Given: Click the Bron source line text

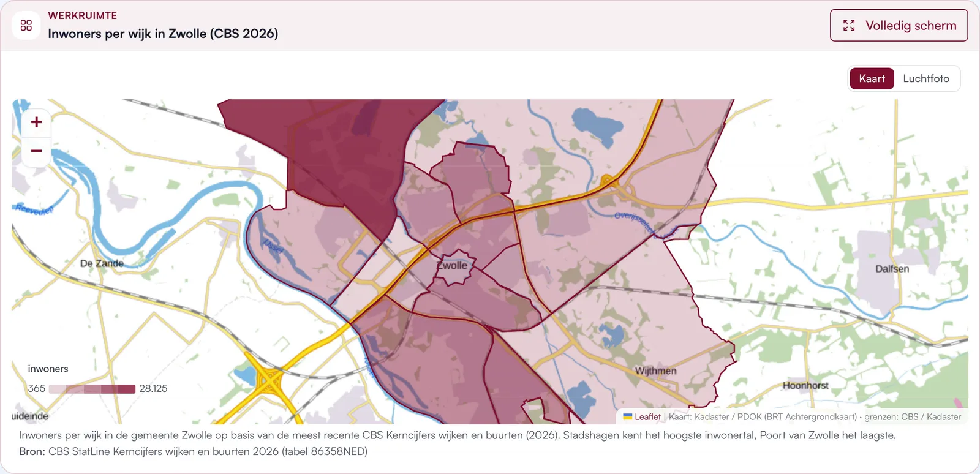Looking at the screenshot, I should (x=193, y=451).
